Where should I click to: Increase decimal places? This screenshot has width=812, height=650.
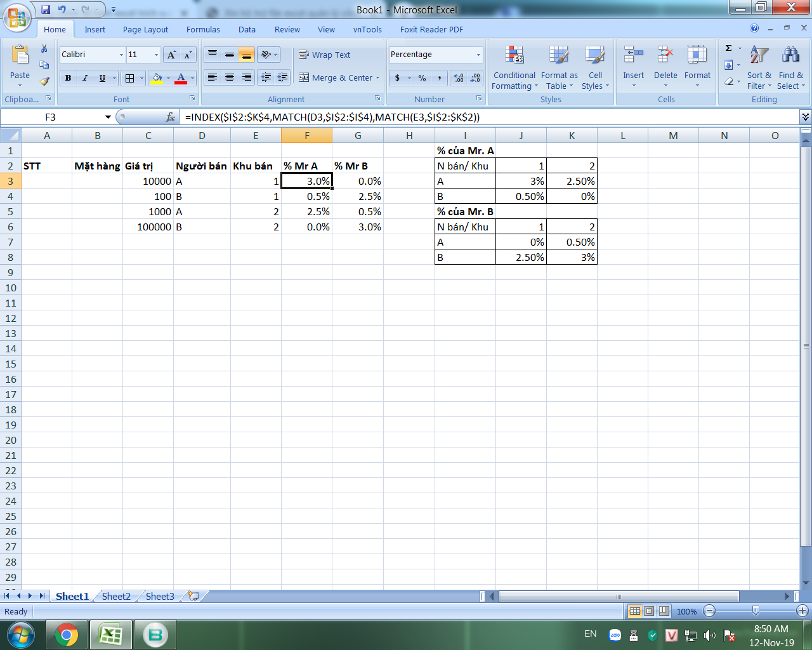click(x=458, y=78)
